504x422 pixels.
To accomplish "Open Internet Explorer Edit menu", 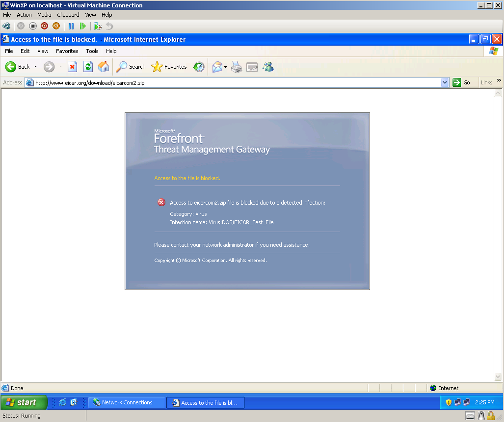I will (x=25, y=51).
